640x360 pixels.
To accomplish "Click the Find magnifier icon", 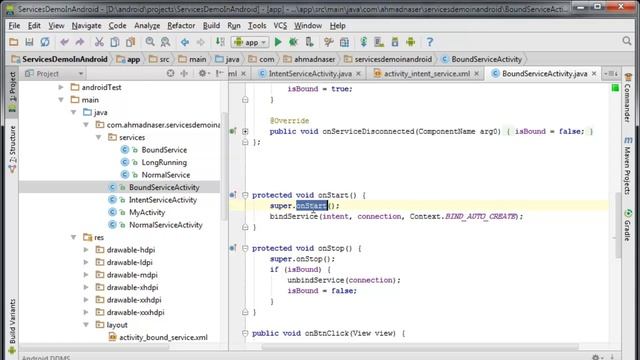I will point(150,42).
